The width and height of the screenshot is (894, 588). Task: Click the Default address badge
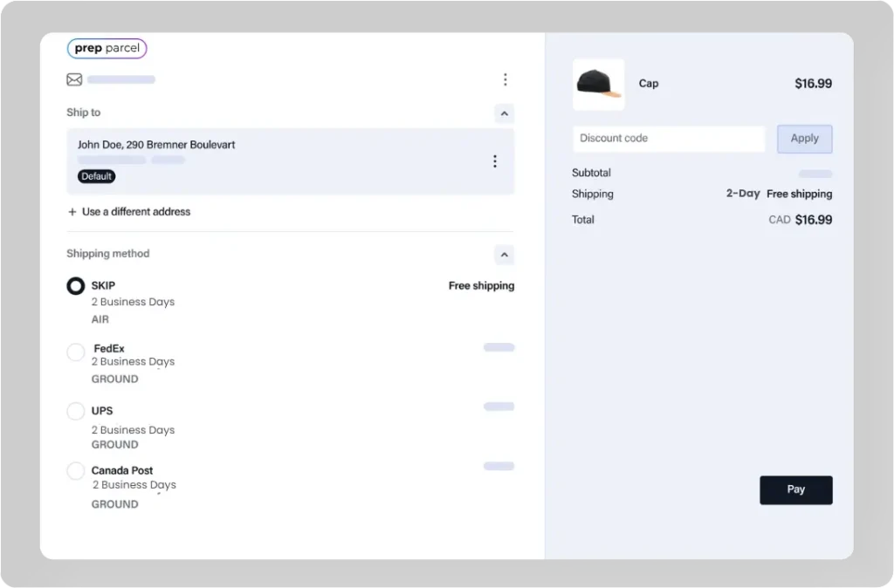pyautogui.click(x=96, y=176)
